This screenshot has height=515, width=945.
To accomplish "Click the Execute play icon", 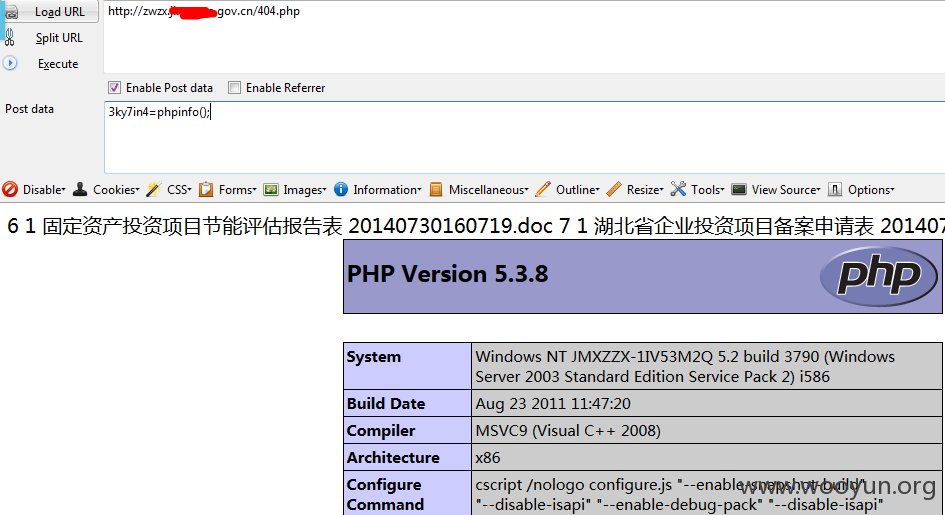I will click(10, 63).
